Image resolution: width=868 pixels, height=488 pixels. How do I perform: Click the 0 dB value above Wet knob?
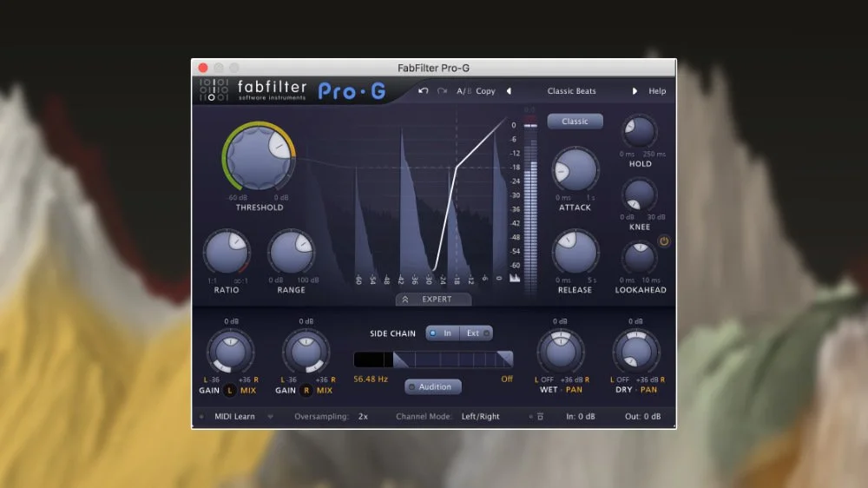click(x=560, y=321)
